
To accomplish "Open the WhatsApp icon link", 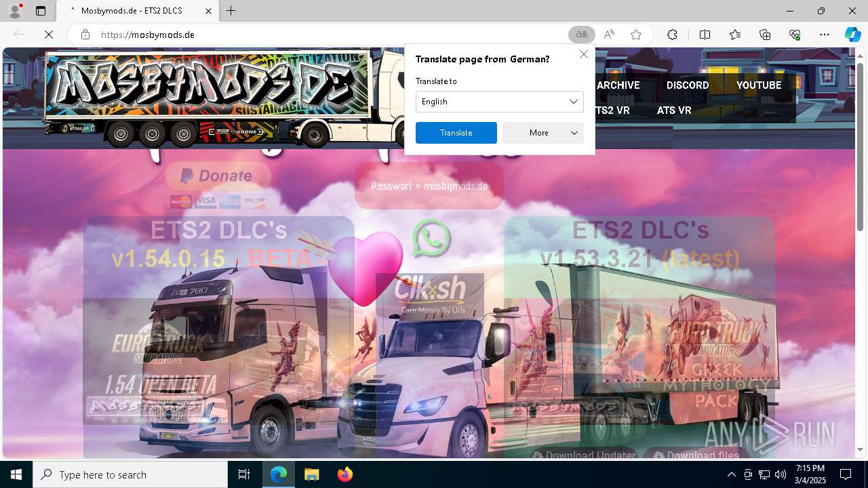I will click(x=431, y=238).
